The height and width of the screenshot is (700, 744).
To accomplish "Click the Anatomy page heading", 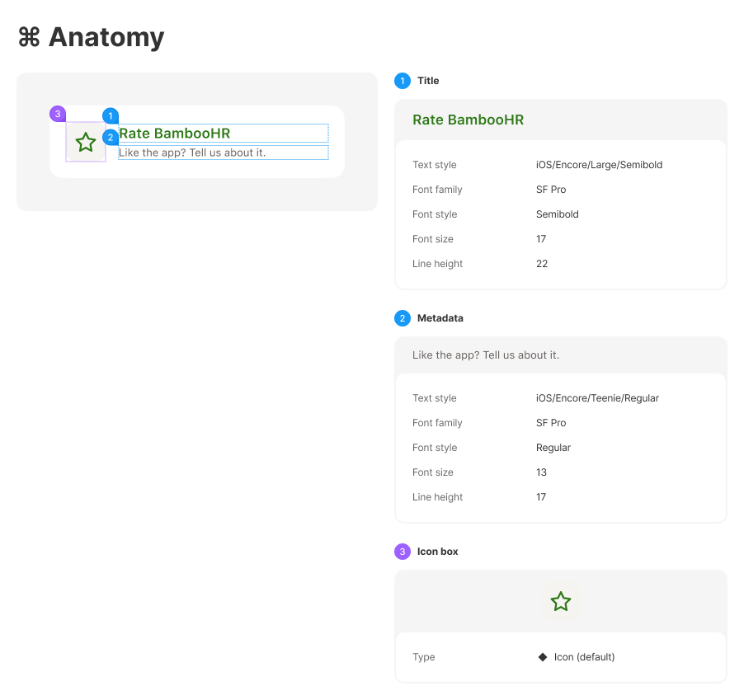I will tap(106, 37).
